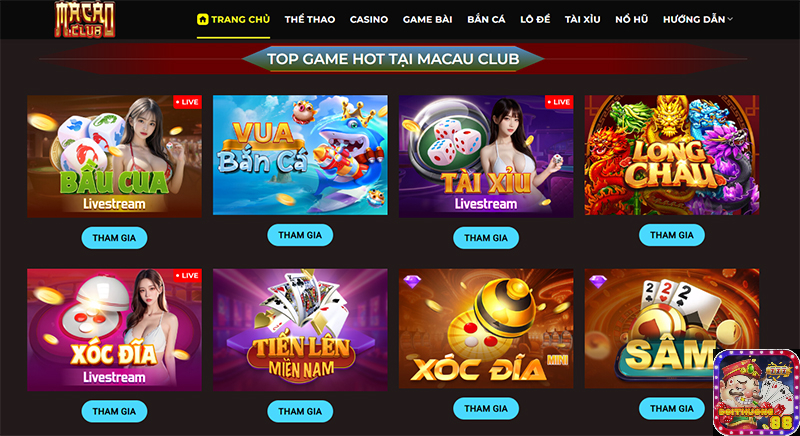Open the Tài Xỉu Livestream game thumbnail

click(x=486, y=156)
